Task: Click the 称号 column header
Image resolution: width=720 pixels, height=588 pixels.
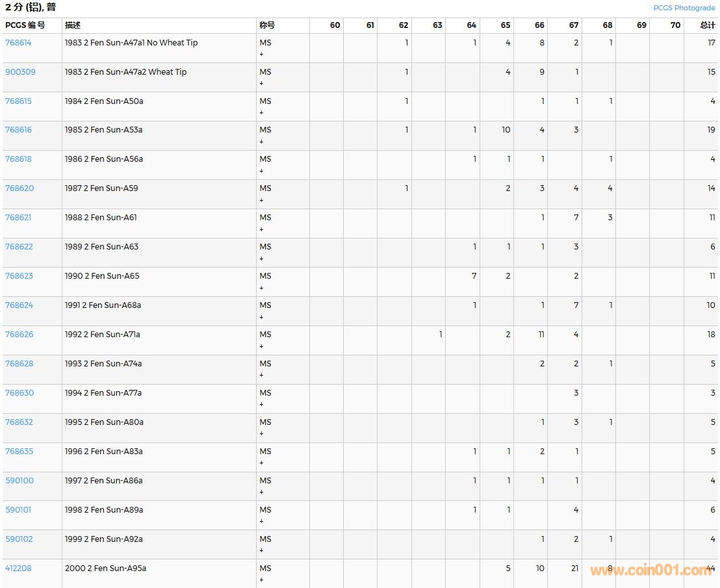Action: pyautogui.click(x=267, y=25)
